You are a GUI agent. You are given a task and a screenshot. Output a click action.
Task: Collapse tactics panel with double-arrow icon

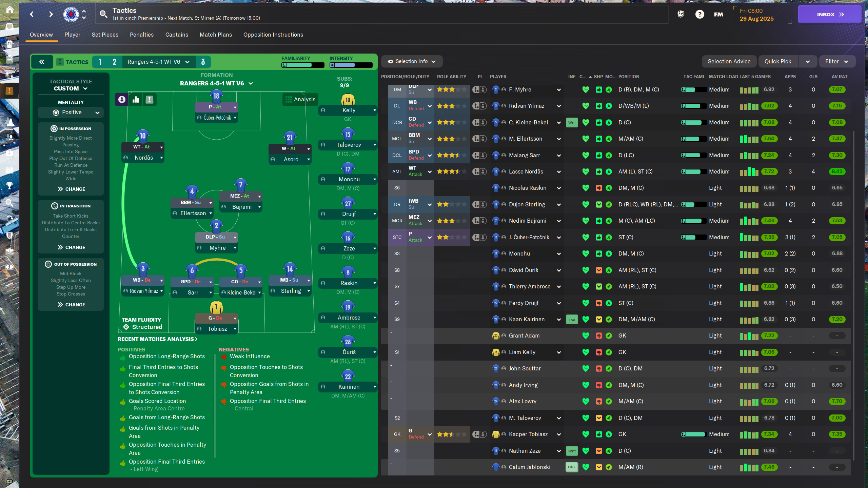(x=42, y=62)
